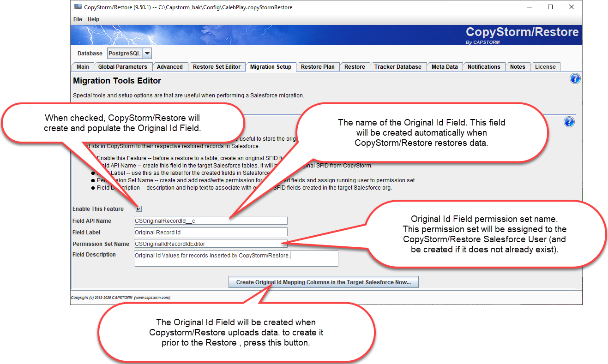Click the Permission Set Name input field

click(211, 244)
